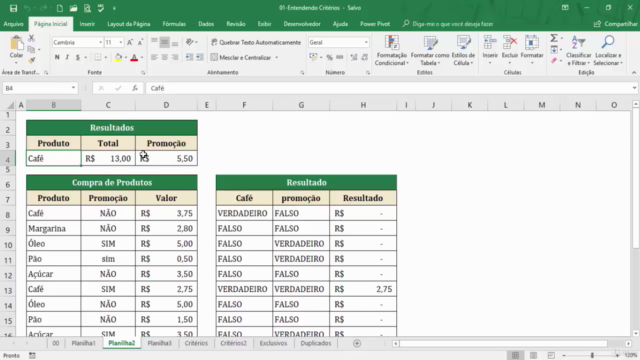This screenshot has width=640, height=360.
Task: Open the Name Box dropdown
Action: point(73,88)
